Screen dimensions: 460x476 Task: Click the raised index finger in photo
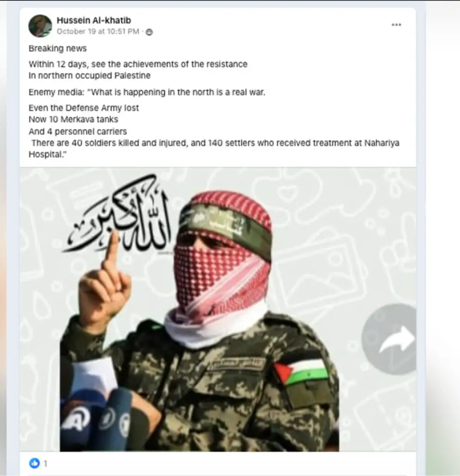(x=112, y=251)
